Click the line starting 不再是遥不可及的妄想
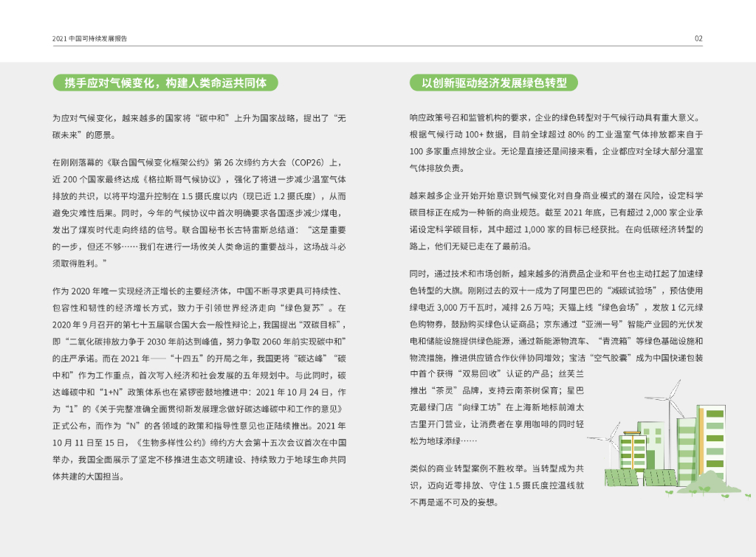 (454, 502)
